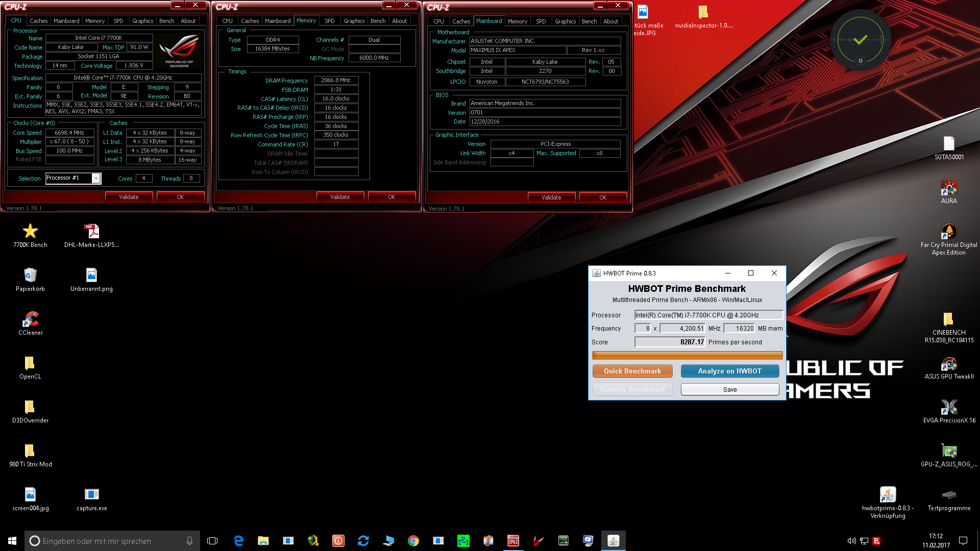Screen dimensions: 980x551
Task: Click the Cortana microphone icon
Action: point(189,541)
